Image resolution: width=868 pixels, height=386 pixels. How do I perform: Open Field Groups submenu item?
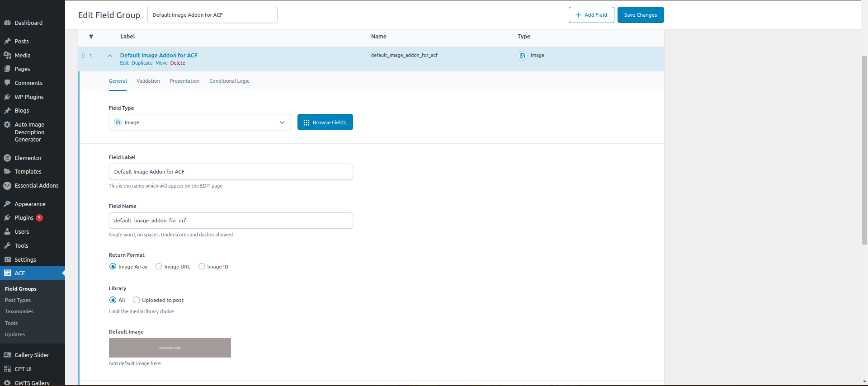(x=21, y=289)
